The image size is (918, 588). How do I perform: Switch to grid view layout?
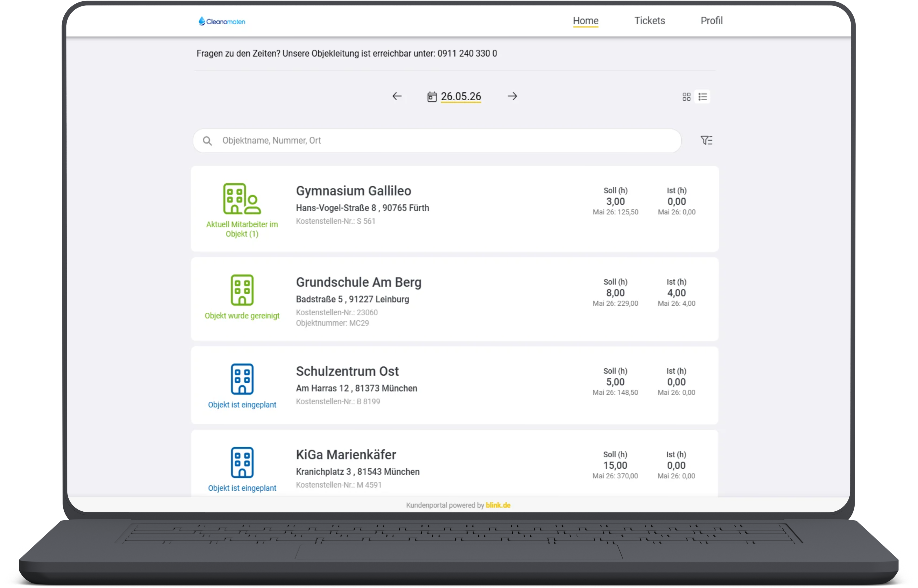(687, 97)
